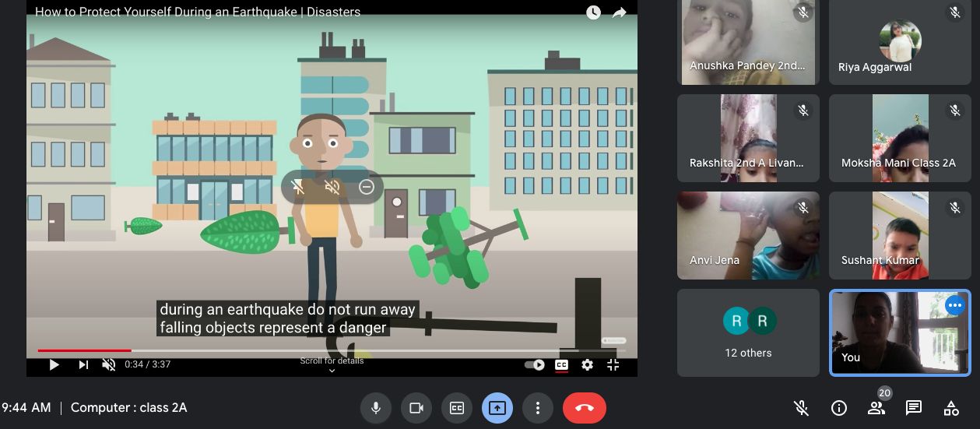Screen dimensions: 980x429
Task: Toggle the Meet microphone button
Action: tap(375, 408)
